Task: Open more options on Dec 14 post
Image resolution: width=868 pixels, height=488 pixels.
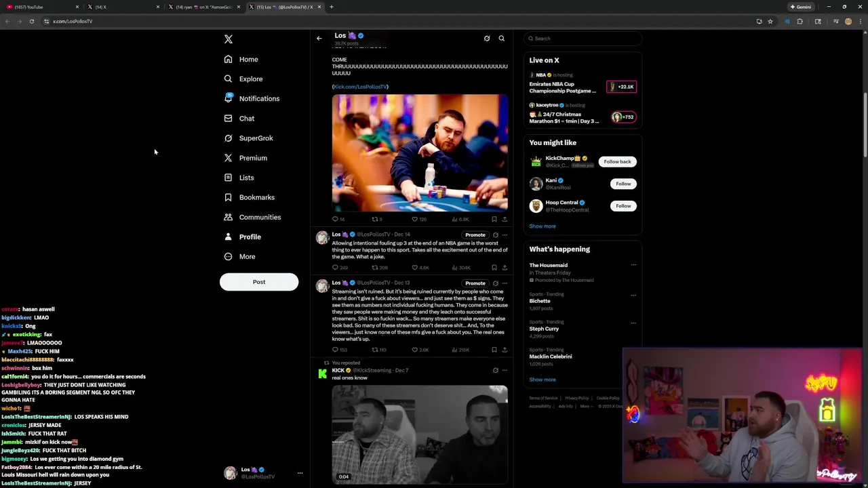Action: [x=505, y=235]
